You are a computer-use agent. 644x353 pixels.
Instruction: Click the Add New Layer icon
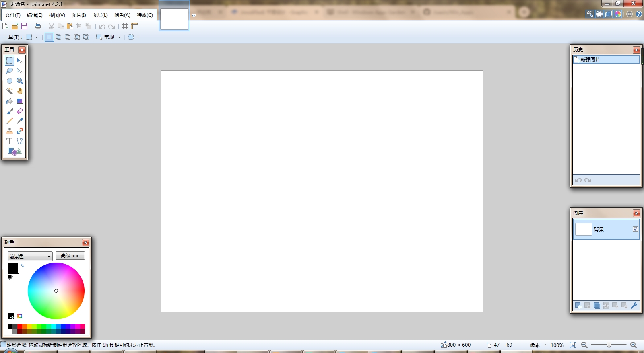coord(578,306)
